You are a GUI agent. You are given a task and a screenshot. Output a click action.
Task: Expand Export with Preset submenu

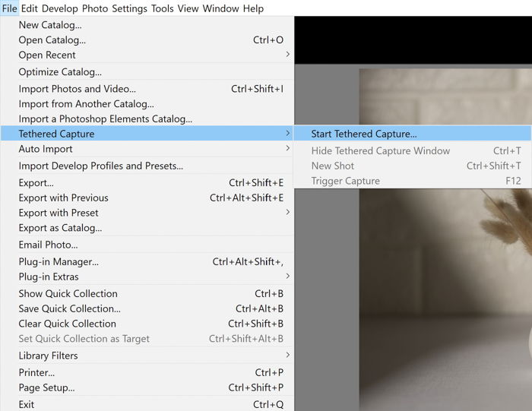point(59,213)
